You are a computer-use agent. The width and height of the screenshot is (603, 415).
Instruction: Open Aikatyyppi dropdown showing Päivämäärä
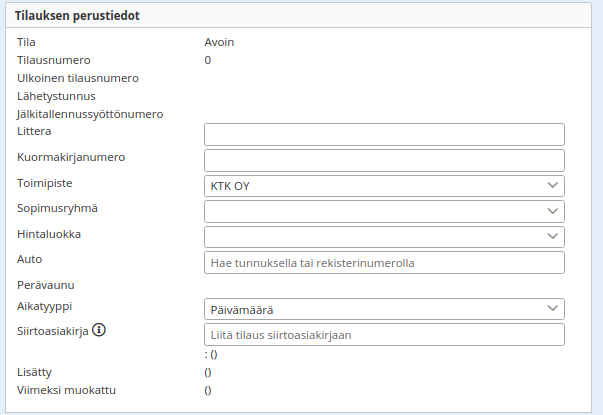[384, 309]
